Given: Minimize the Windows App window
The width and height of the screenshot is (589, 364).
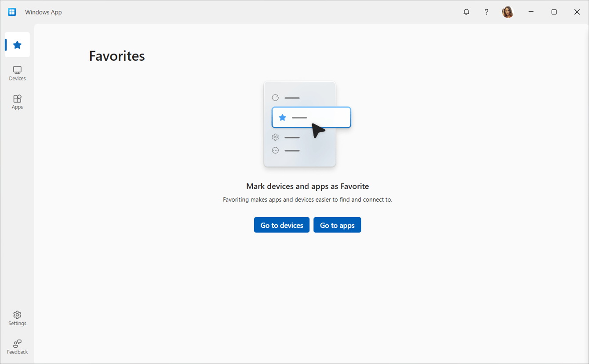Looking at the screenshot, I should [531, 12].
